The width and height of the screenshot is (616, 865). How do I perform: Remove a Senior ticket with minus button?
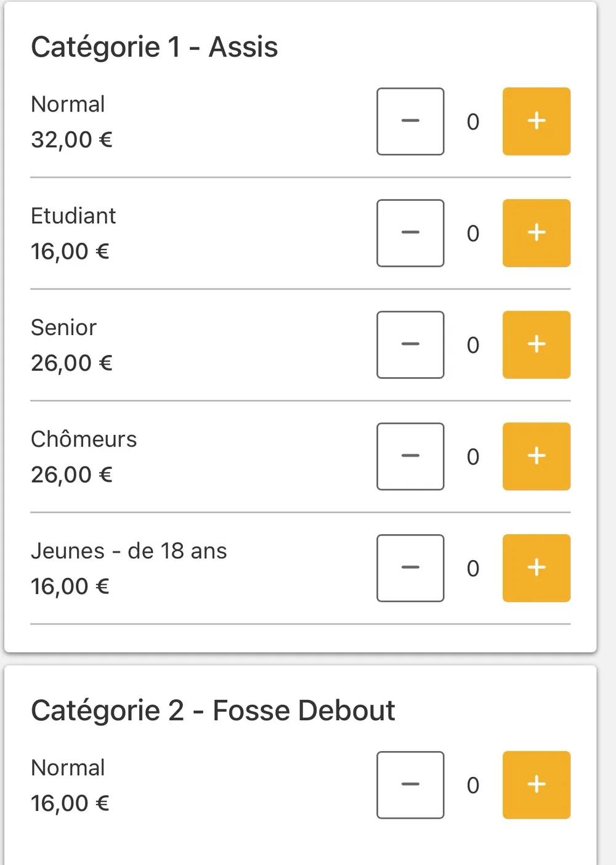410,344
